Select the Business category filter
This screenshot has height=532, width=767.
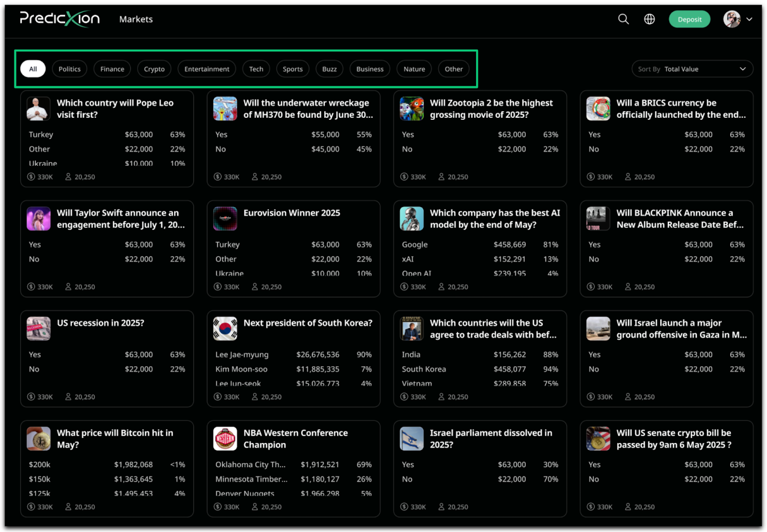[x=370, y=69]
